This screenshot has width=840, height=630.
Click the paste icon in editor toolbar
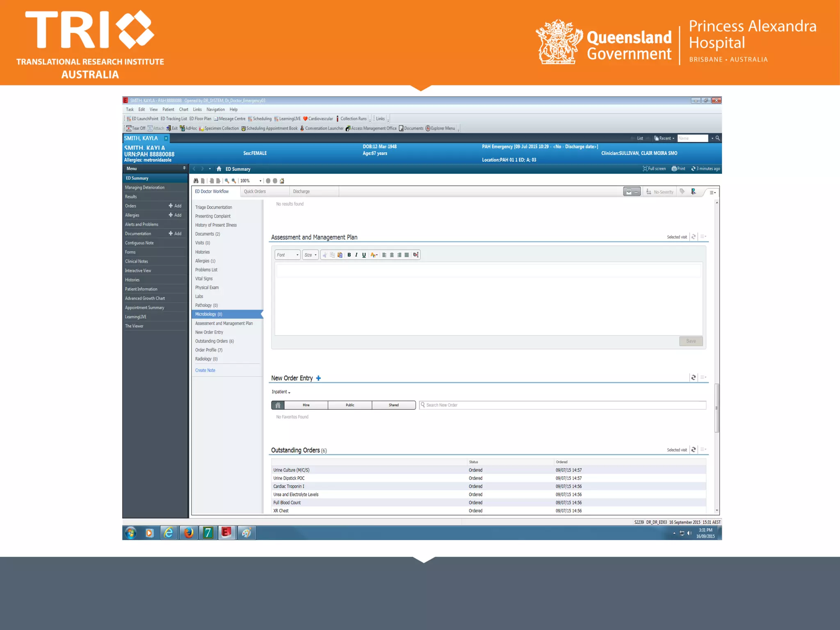pos(340,255)
